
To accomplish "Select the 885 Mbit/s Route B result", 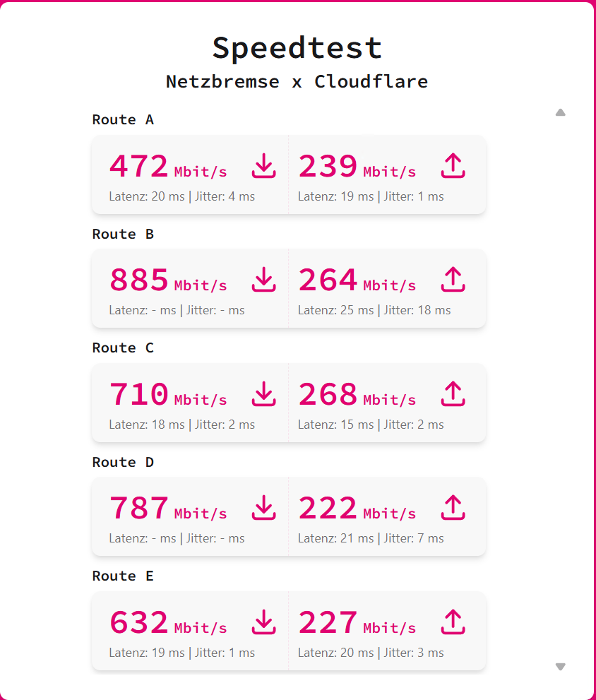I will click(168, 280).
